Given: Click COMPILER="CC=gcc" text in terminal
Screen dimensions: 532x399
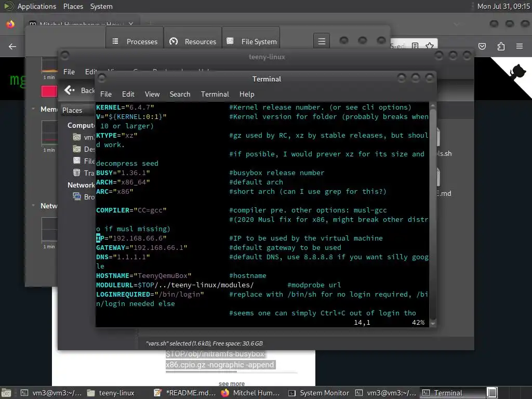Looking at the screenshot, I should pos(131,210).
